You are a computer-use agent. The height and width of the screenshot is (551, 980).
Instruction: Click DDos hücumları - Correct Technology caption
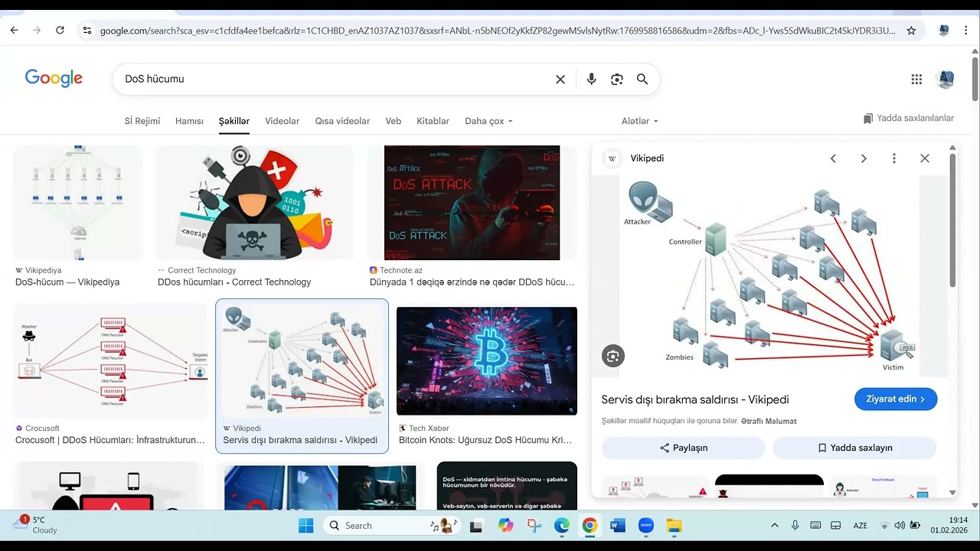[x=234, y=282]
